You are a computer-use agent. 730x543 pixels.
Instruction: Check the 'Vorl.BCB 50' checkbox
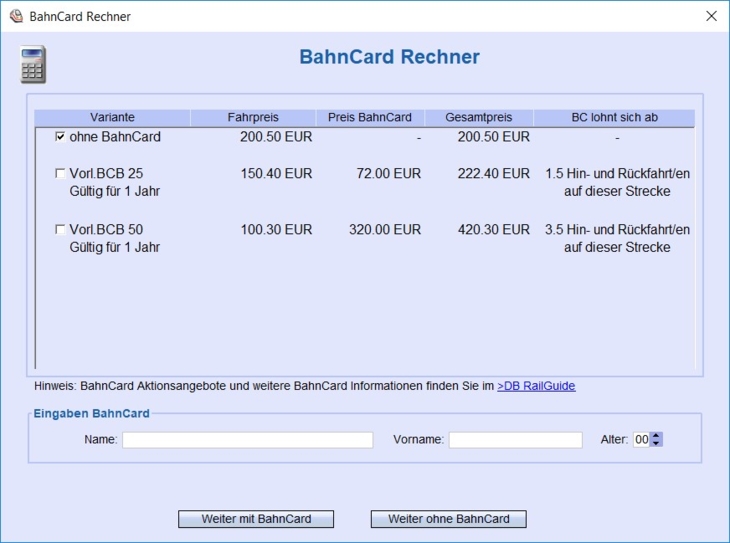click(x=60, y=230)
